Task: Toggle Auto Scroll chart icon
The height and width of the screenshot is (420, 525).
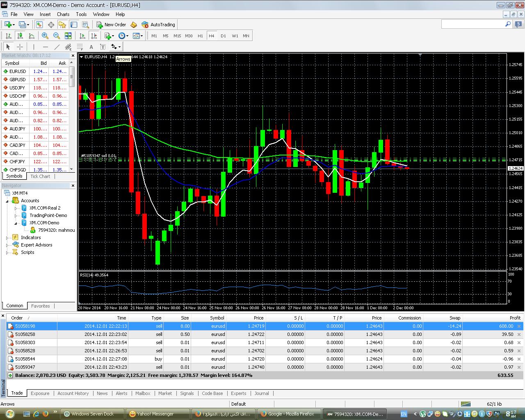Action: (x=82, y=36)
